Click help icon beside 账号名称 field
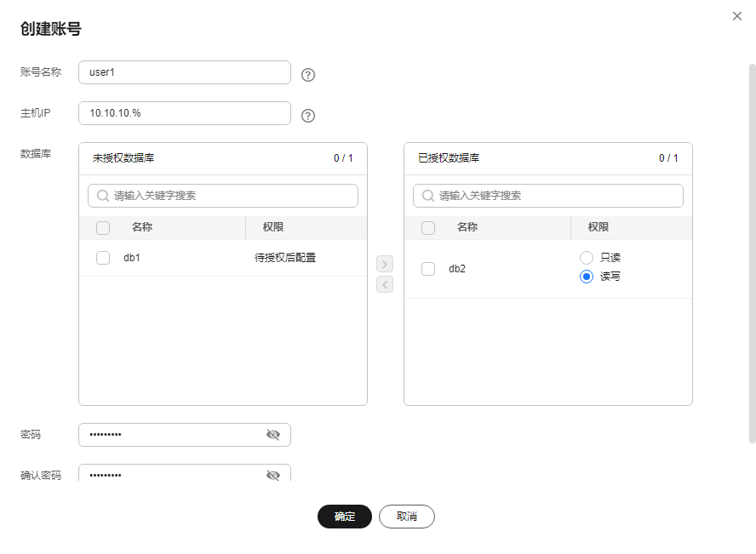Screen dimensions: 756x554 308,75
